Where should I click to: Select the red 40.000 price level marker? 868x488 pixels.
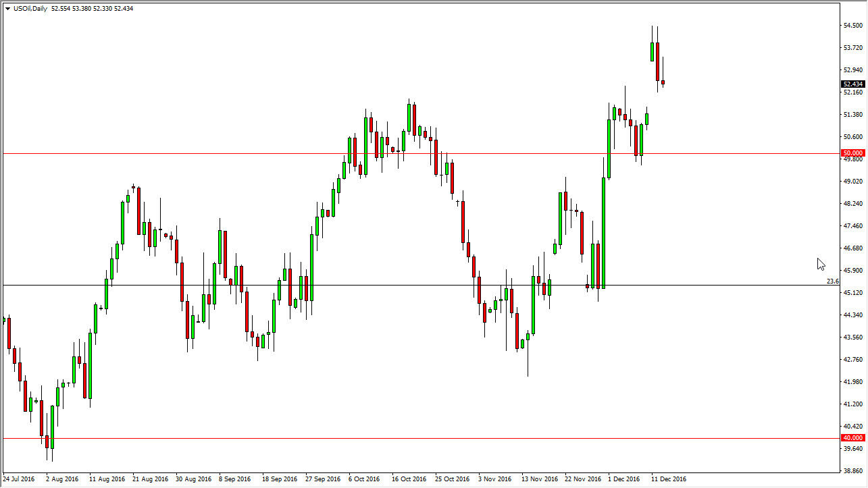tap(853, 438)
